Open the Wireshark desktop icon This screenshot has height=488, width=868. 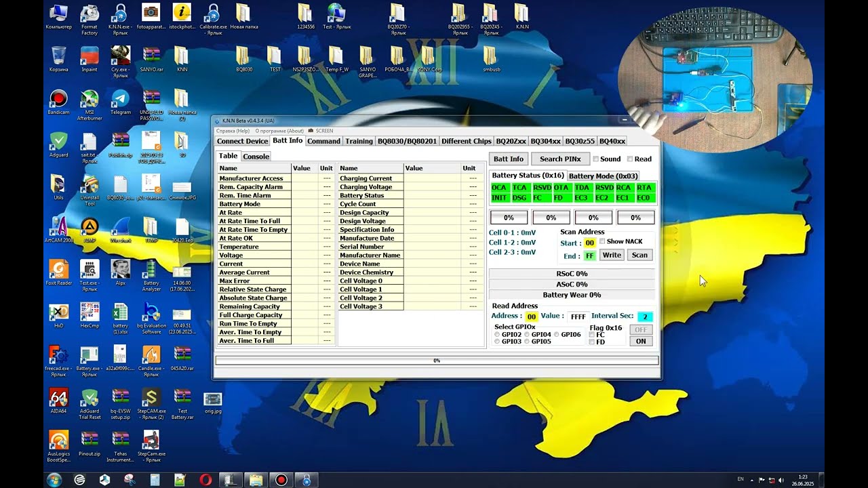pos(120,230)
